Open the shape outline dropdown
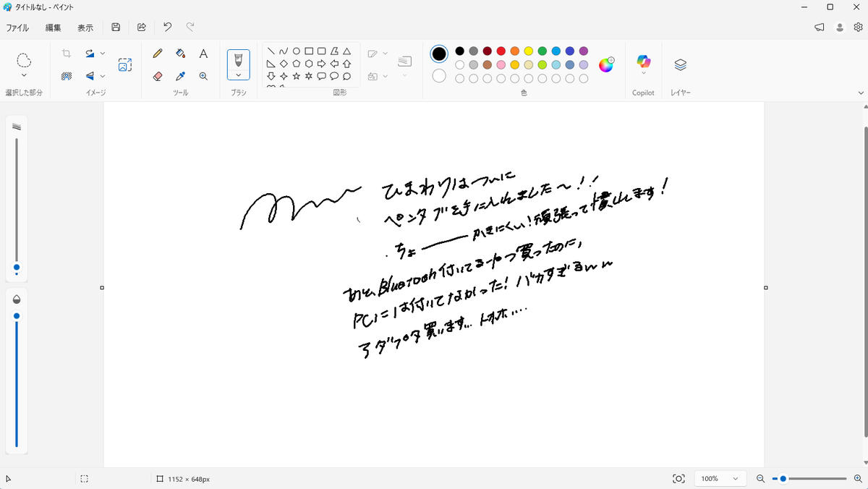The image size is (868, 489). 386,53
